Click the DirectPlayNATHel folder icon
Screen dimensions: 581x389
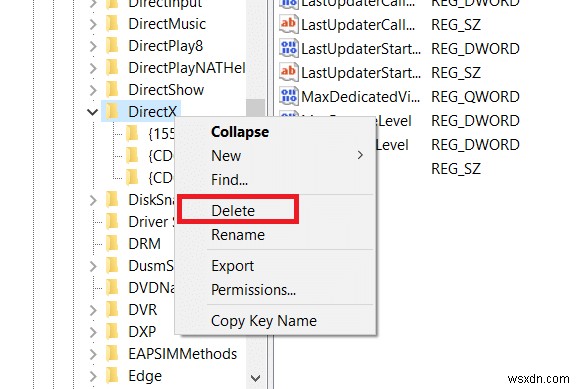tap(112, 68)
